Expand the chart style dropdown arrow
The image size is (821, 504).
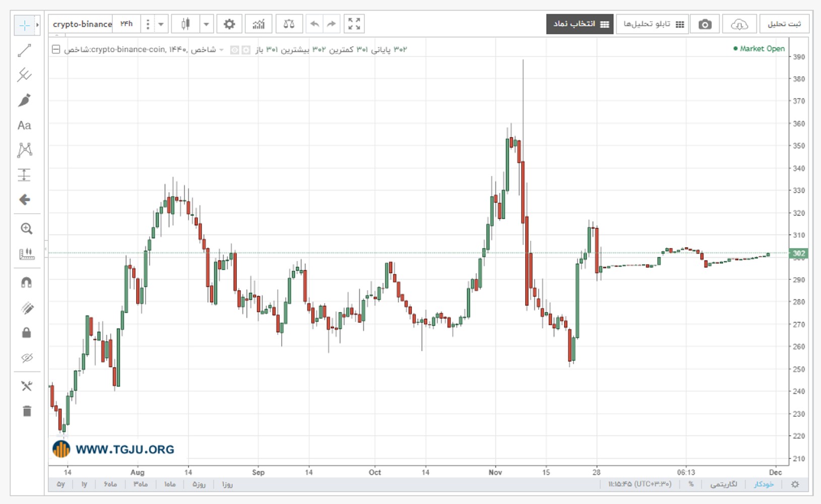click(206, 24)
